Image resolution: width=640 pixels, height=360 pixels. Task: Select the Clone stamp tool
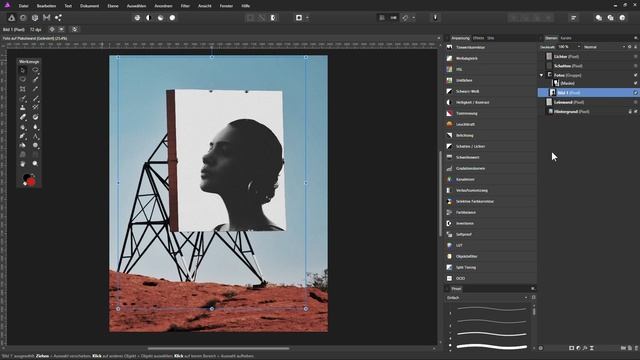(x=23, y=107)
